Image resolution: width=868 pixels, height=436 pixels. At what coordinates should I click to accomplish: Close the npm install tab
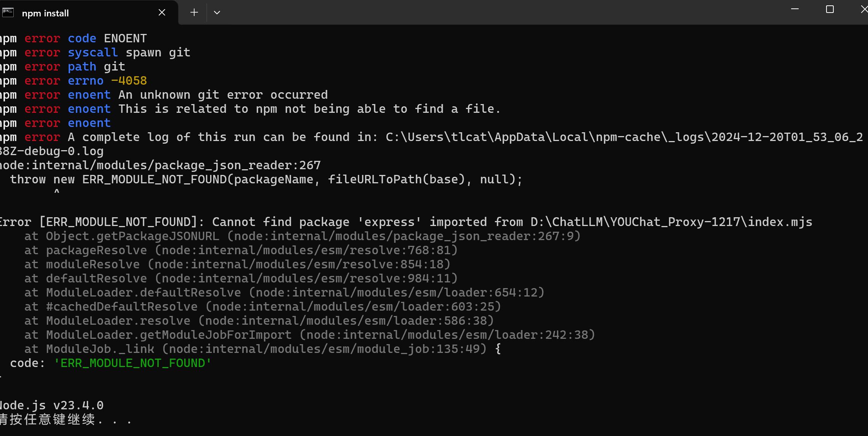(x=162, y=13)
